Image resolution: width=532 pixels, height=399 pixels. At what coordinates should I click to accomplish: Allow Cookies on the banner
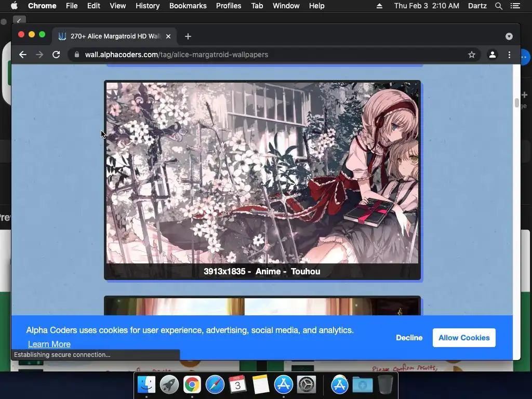(464, 338)
